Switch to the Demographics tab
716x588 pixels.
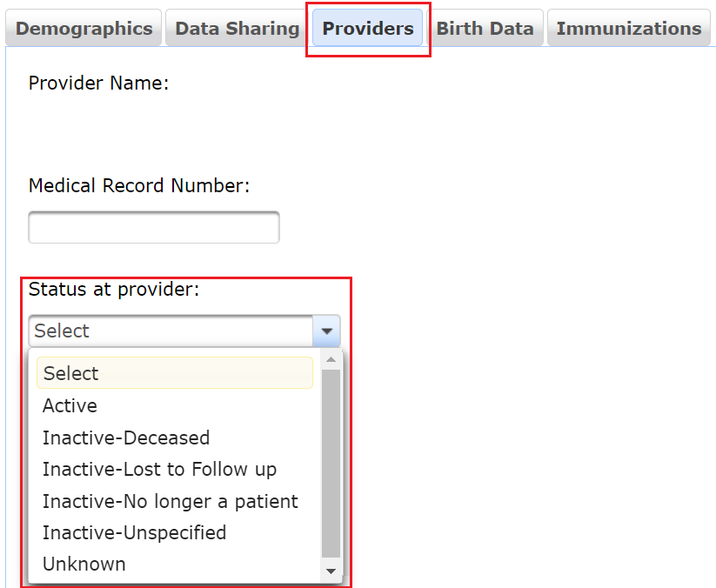pos(84,28)
